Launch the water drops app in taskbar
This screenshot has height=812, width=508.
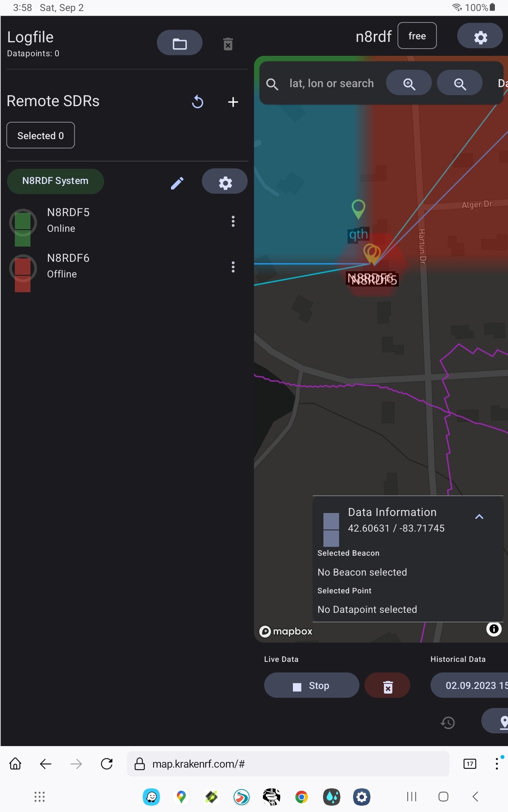point(331,797)
